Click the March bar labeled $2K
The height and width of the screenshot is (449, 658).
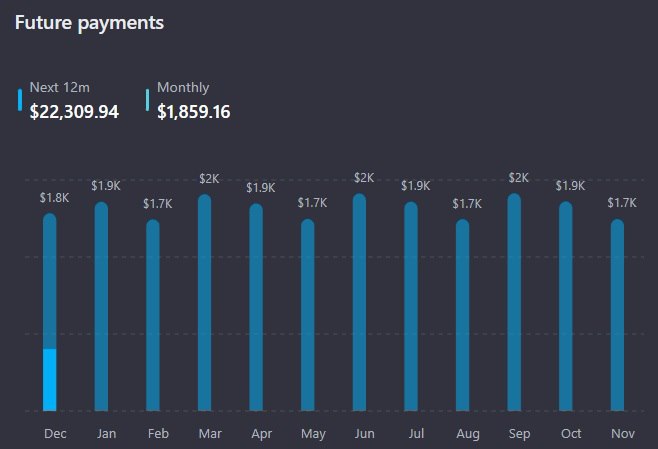205,302
